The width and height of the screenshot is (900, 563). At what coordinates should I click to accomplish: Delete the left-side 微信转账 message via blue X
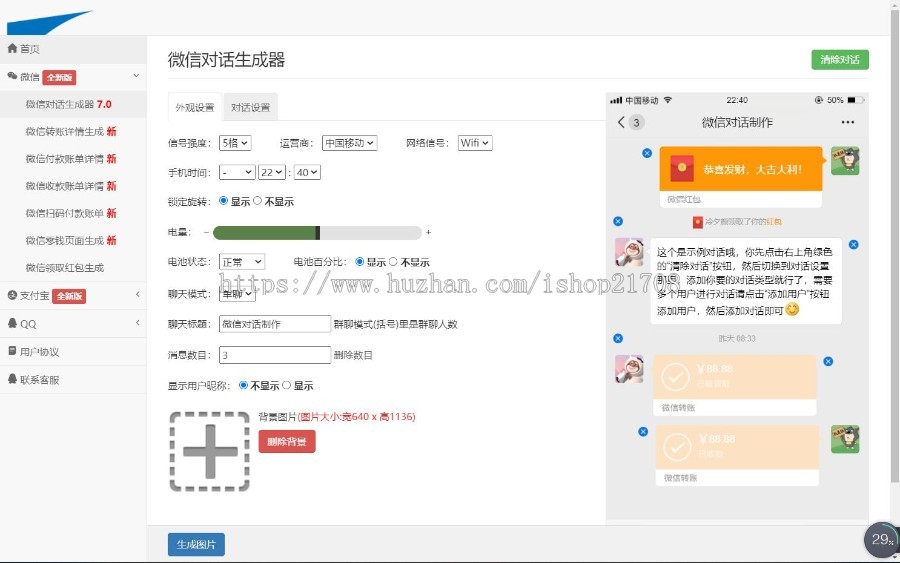[x=828, y=362]
